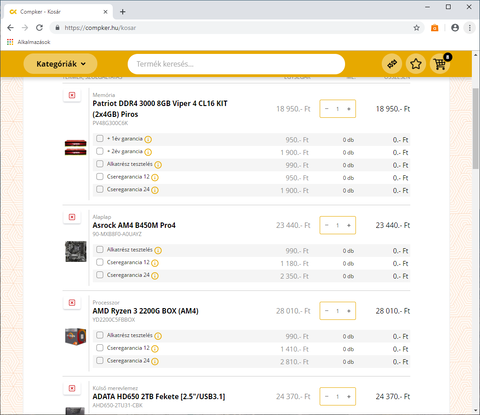This screenshot has height=415, width=480.
Task: Show info for Patriot Cseregarancia 24
Action: 155,190
